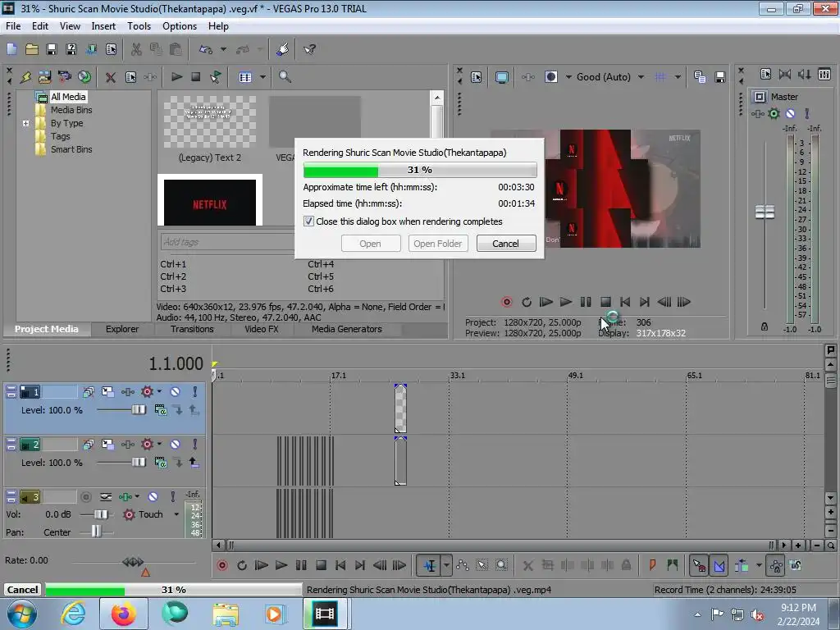Expand the By Type tree node
Image resolution: width=840 pixels, height=630 pixels.
25,123
